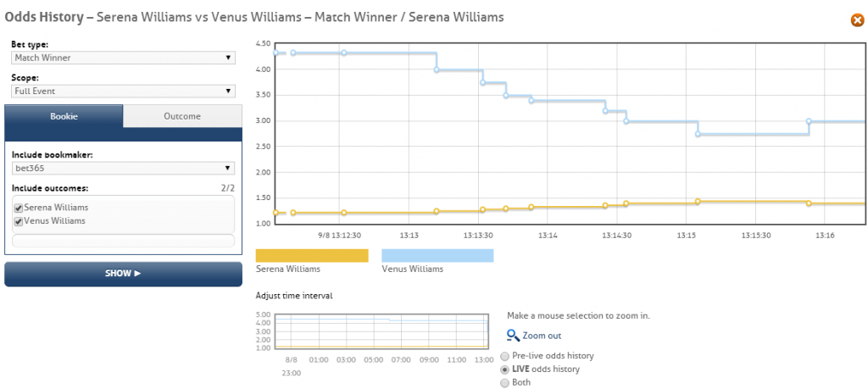Open the Include bookmaker dropdown
This screenshot has width=868, height=389.
[x=123, y=168]
